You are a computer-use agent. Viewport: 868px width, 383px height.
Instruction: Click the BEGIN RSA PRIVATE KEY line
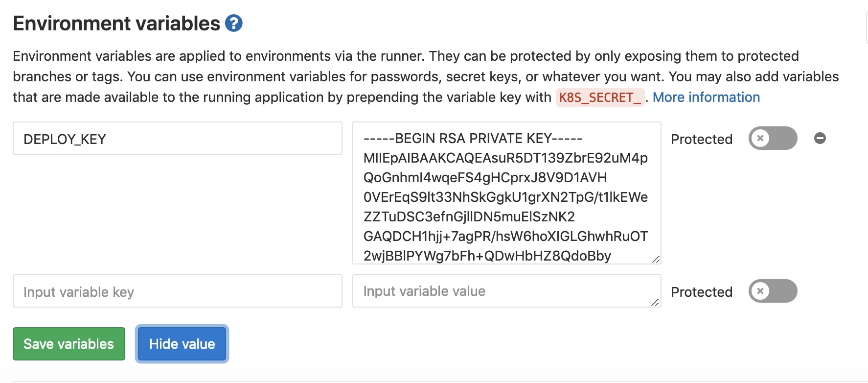[x=473, y=138]
